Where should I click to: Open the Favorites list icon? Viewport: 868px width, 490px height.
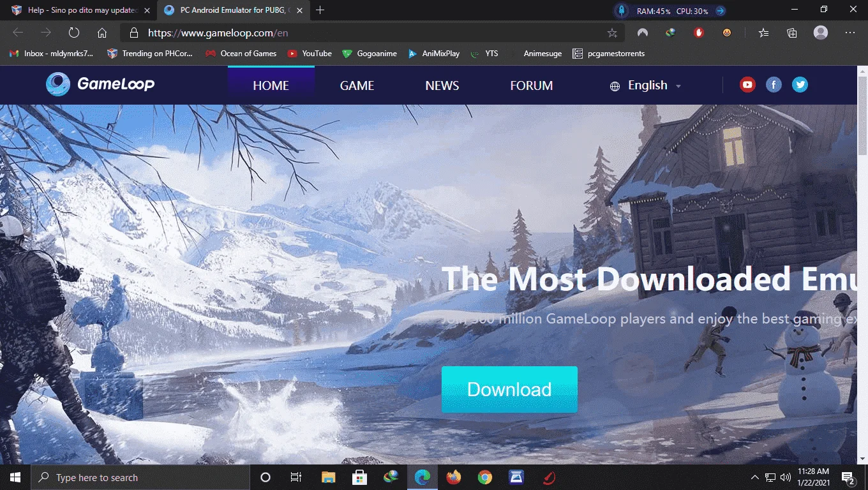coord(764,33)
